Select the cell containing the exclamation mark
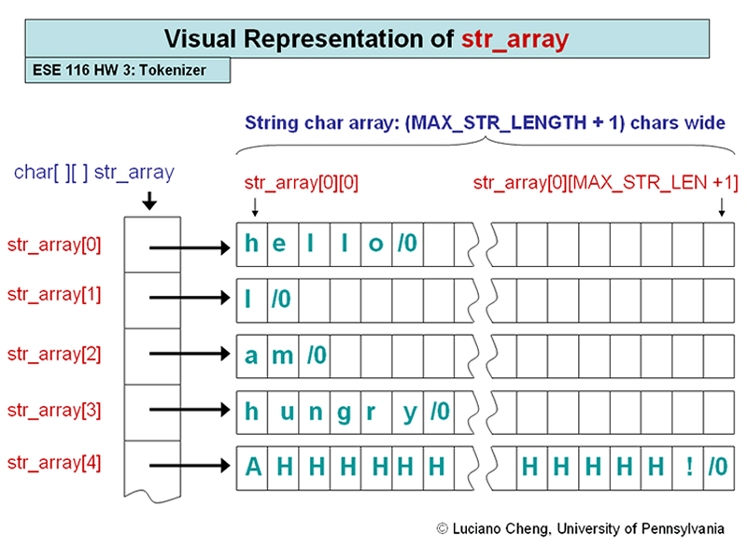This screenshot has height=560, width=747. tap(688, 464)
